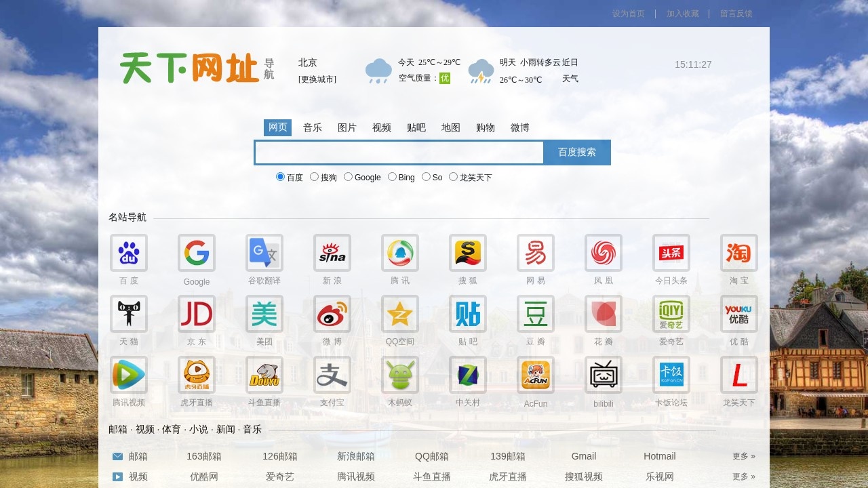Viewport: 868px width, 488px height.
Task: Open the Google Translate icon
Action: pyautogui.click(x=264, y=253)
